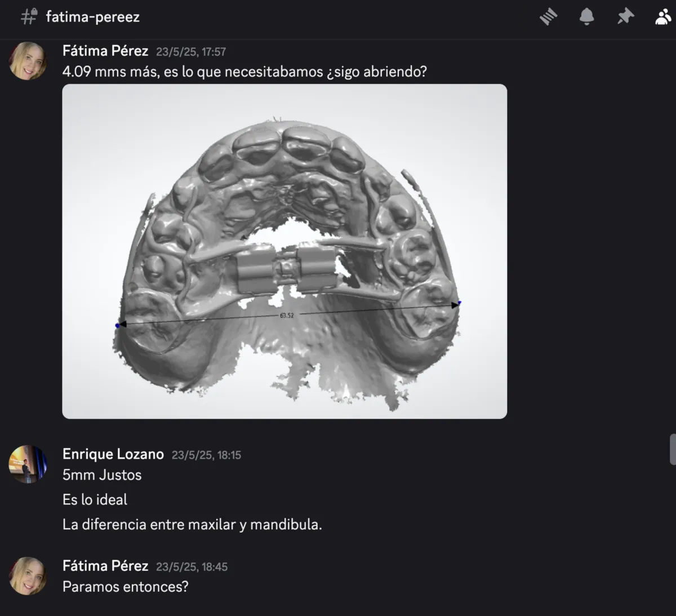Click the Enrique Lozano username

tap(113, 454)
